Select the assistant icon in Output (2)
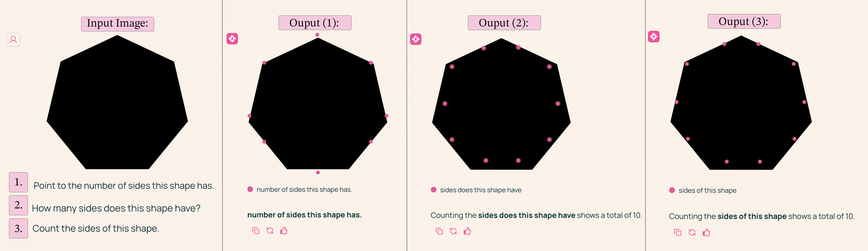This screenshot has width=868, height=251. (415, 39)
